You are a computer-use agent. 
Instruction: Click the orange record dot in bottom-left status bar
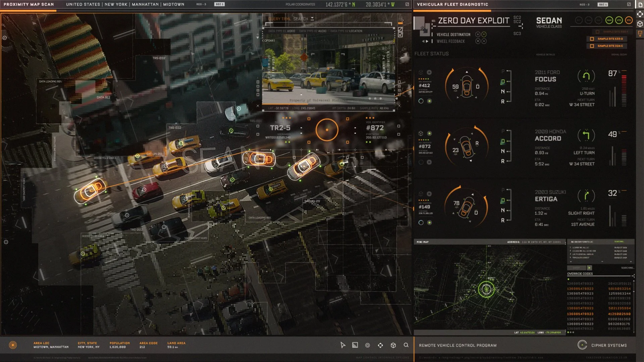pyautogui.click(x=13, y=345)
